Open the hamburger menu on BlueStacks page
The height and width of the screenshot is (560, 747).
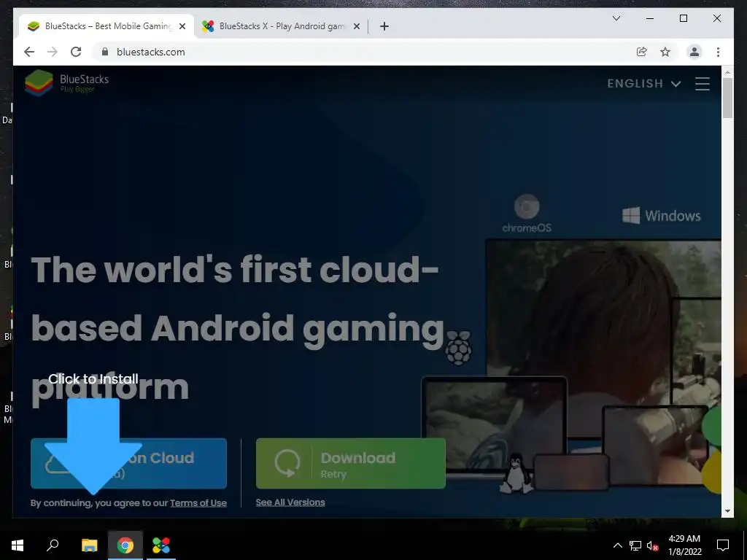pyautogui.click(x=703, y=84)
